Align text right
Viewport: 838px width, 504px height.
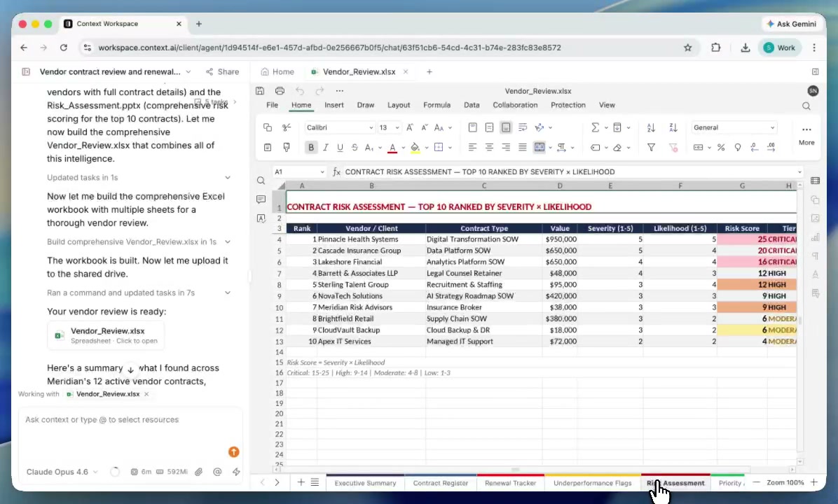[506, 148]
